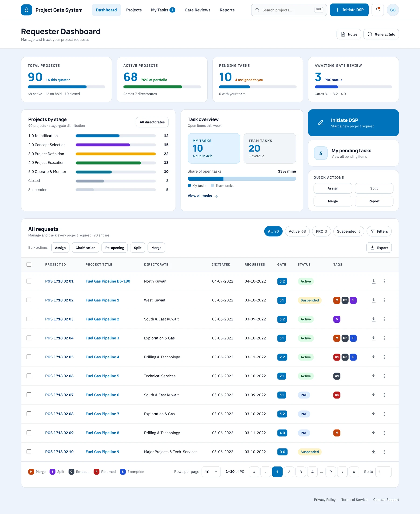
Task: Click the Total Projects progress bar
Action: (x=66, y=87)
